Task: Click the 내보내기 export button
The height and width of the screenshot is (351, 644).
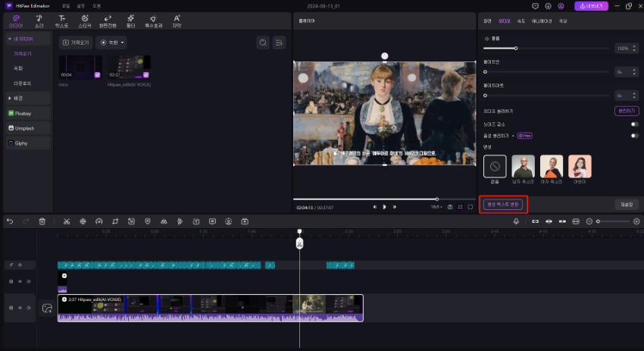Action: click(x=591, y=6)
